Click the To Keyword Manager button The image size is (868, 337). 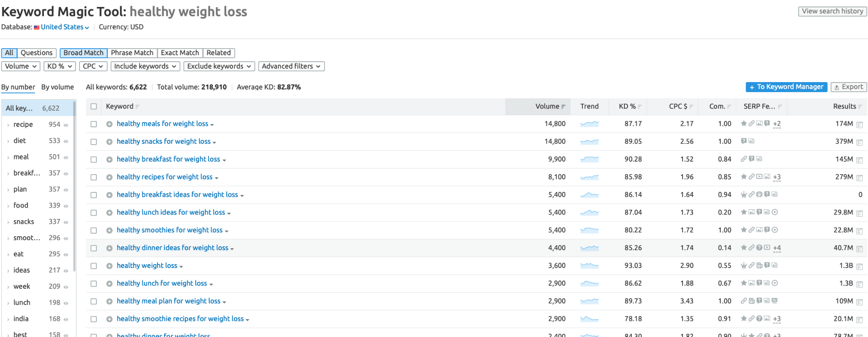coord(786,87)
